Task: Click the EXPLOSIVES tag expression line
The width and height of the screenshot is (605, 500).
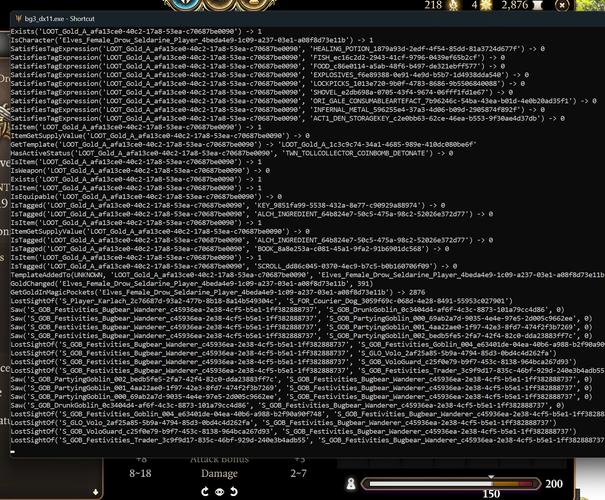Action: pos(269,75)
